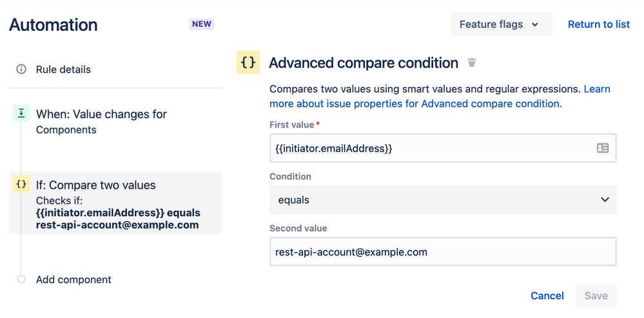
Task: Click into the Second value input field
Action: (442, 252)
